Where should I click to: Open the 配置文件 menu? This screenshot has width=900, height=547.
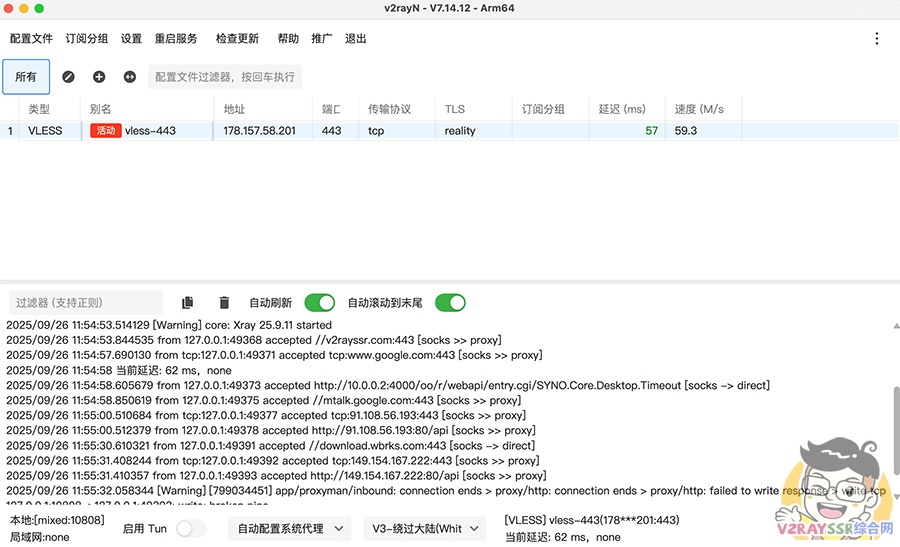31,39
